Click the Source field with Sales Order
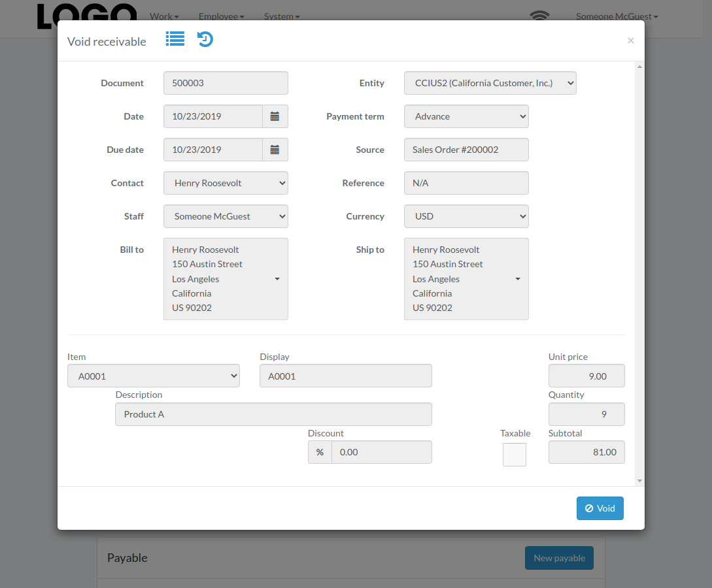 click(466, 150)
